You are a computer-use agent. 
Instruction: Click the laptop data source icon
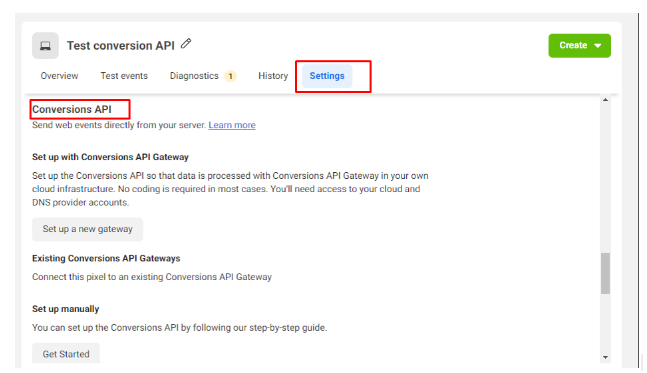(45, 45)
